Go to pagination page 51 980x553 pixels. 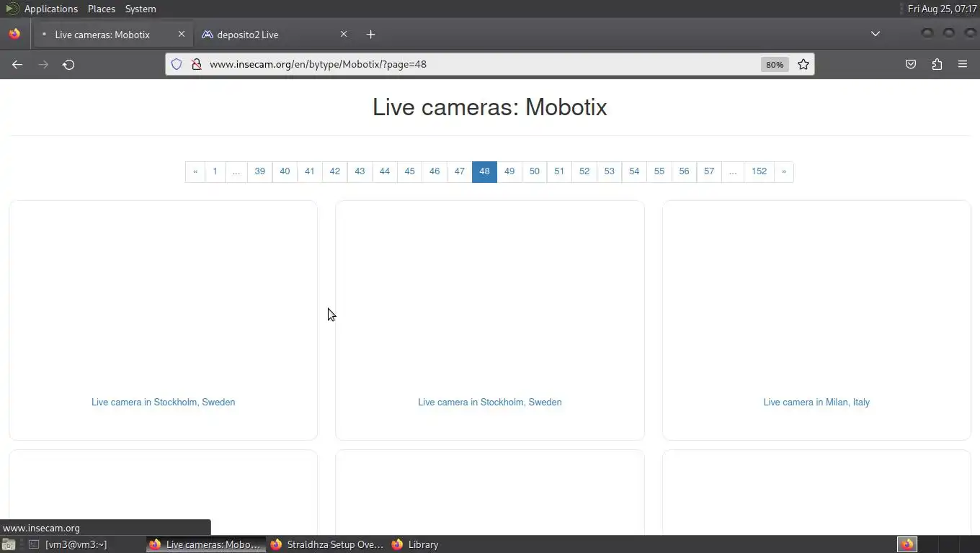[x=559, y=171]
